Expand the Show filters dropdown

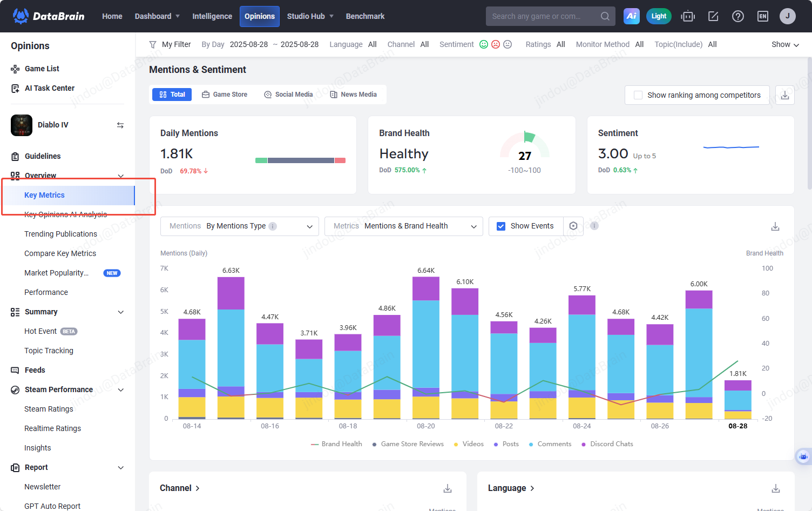click(x=786, y=44)
